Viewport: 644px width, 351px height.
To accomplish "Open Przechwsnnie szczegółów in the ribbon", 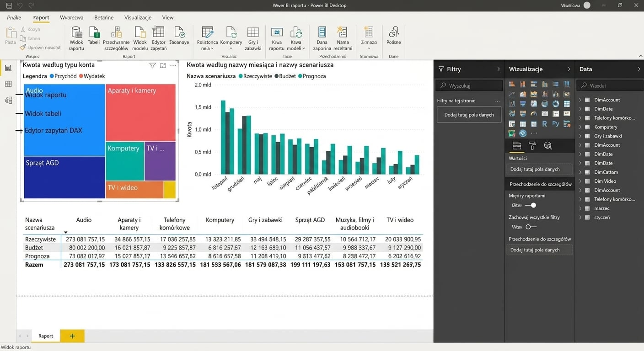I will pos(116,38).
